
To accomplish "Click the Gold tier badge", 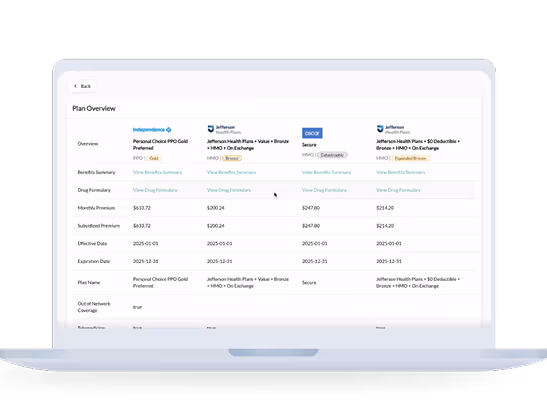I will [154, 158].
